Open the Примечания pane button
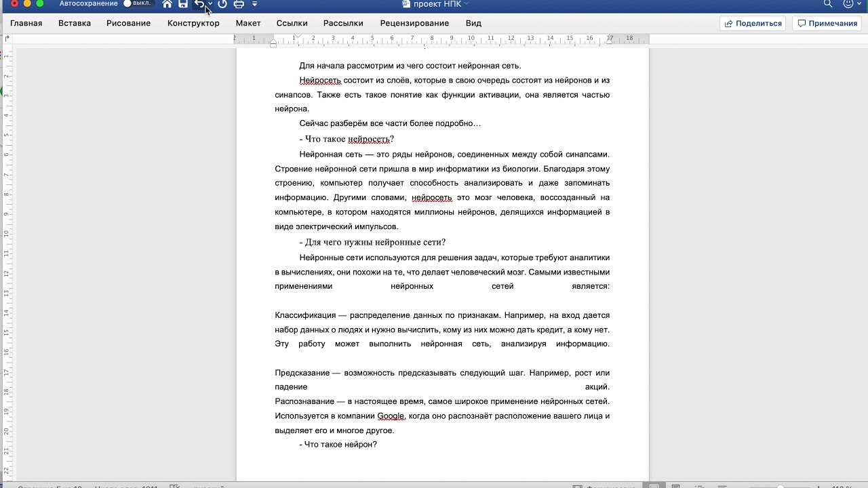The width and height of the screenshot is (868, 488). coord(827,23)
